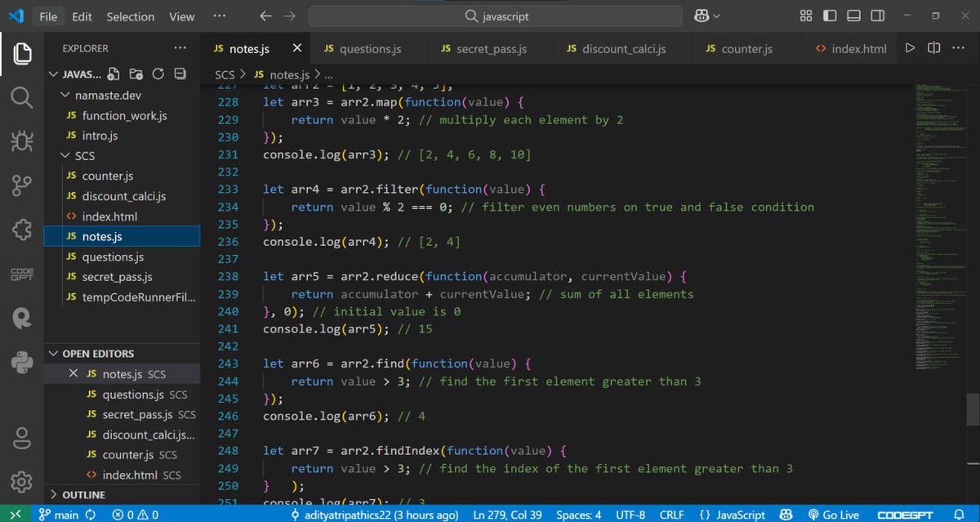Open the View menu

[x=182, y=16]
